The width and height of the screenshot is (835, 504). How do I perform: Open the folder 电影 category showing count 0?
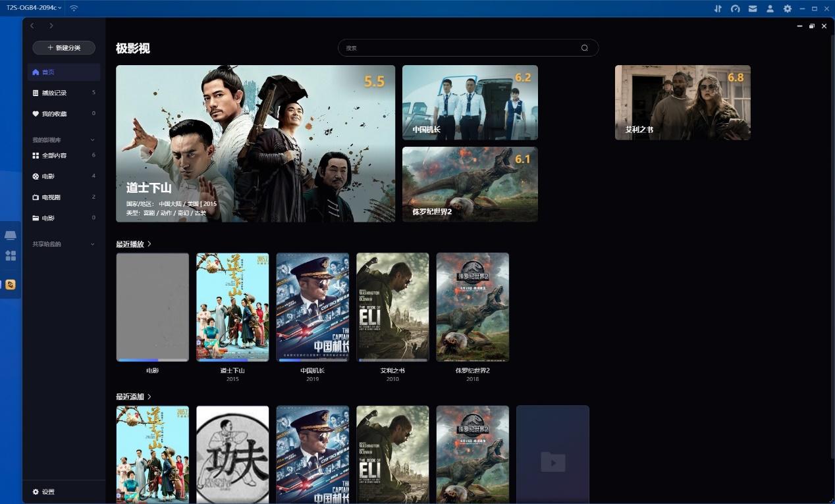point(64,218)
